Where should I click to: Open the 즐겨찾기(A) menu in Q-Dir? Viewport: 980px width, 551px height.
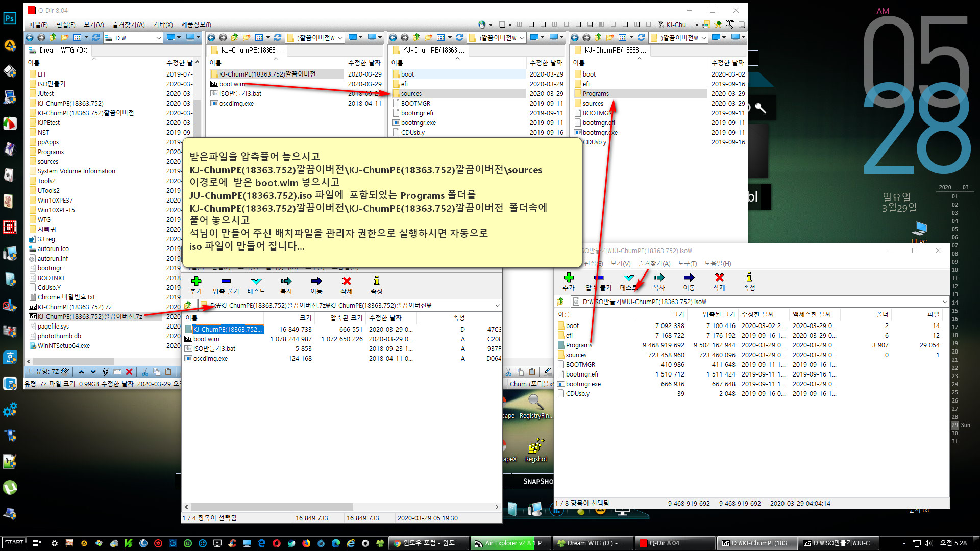(x=128, y=24)
